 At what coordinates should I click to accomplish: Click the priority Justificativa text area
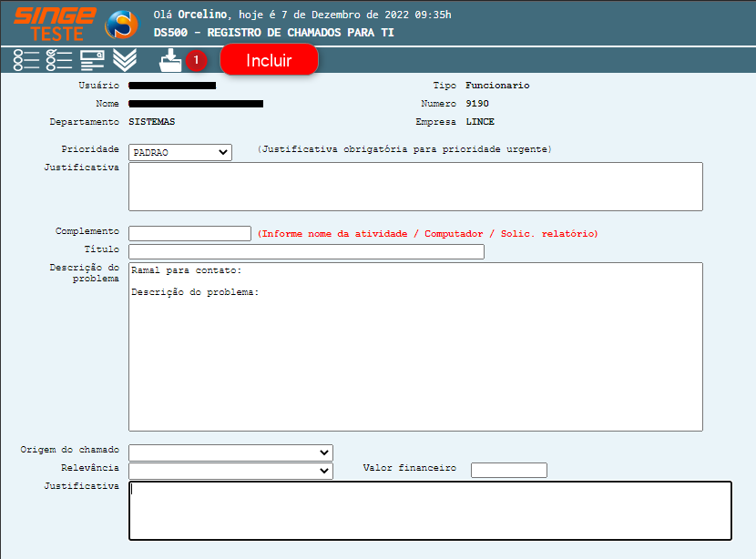click(x=415, y=187)
